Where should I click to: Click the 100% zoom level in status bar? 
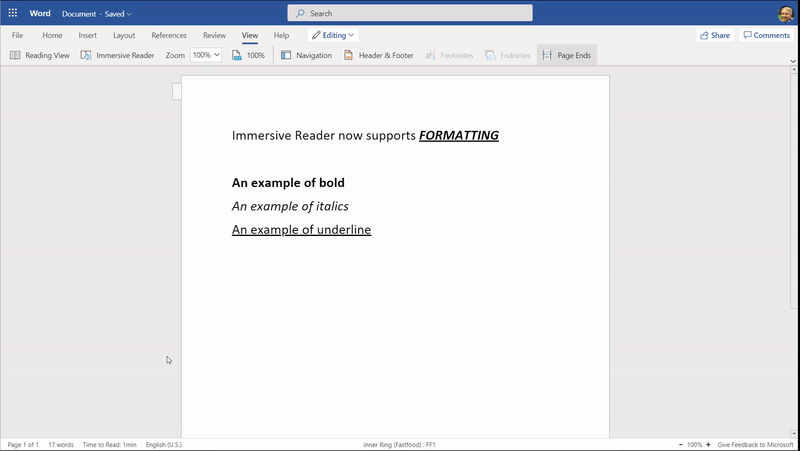pos(694,444)
